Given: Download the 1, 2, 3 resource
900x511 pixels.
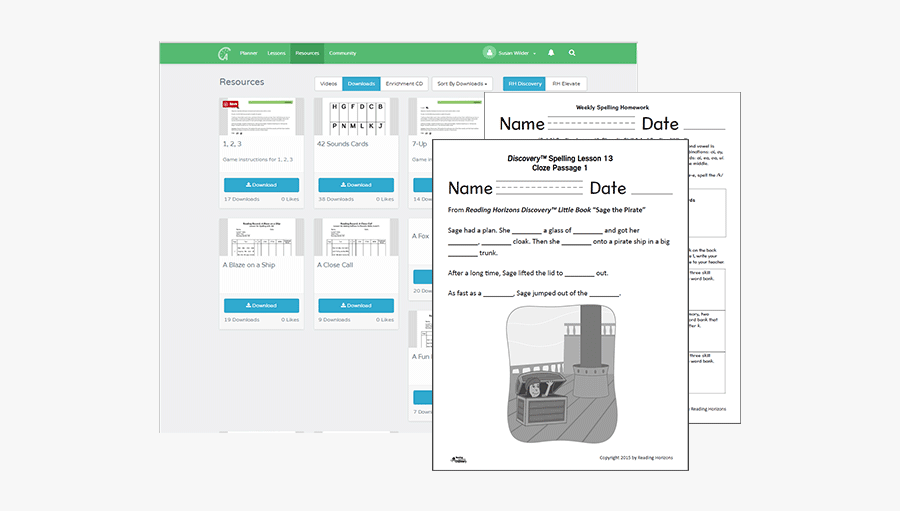Looking at the screenshot, I should [x=261, y=185].
